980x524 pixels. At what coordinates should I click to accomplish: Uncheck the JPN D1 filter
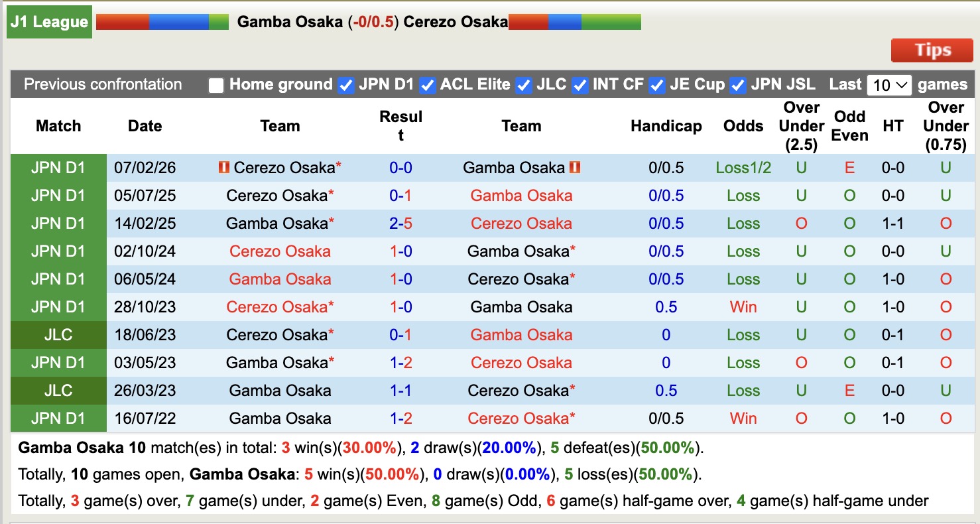coord(345,84)
